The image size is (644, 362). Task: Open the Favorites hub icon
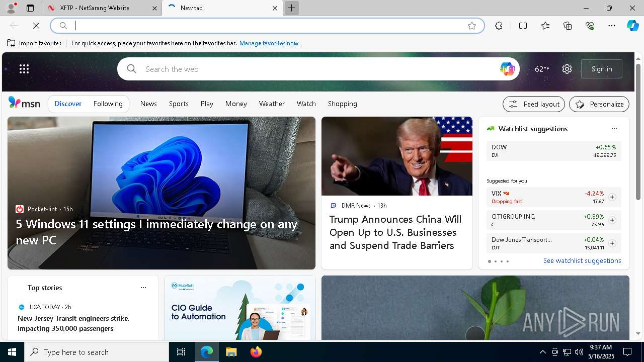(545, 26)
